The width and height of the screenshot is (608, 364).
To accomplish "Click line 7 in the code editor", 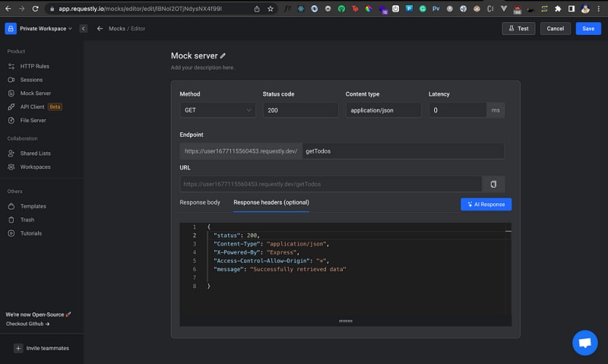I will [356, 277].
